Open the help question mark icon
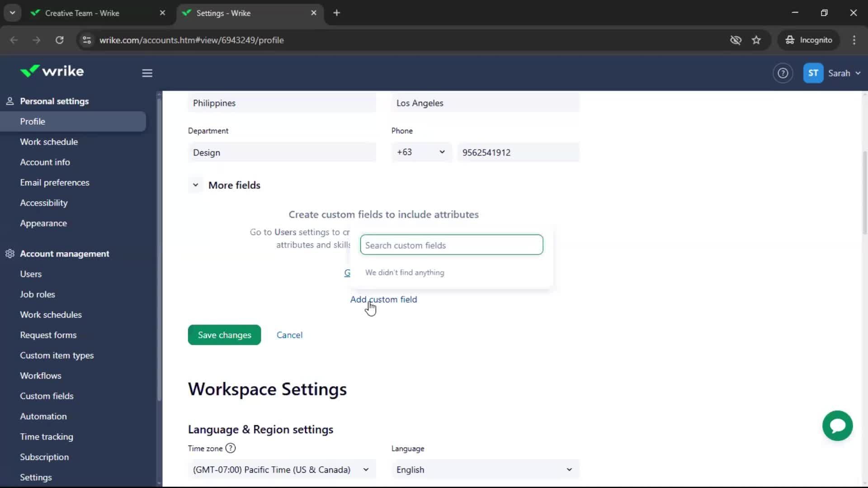 [783, 73]
